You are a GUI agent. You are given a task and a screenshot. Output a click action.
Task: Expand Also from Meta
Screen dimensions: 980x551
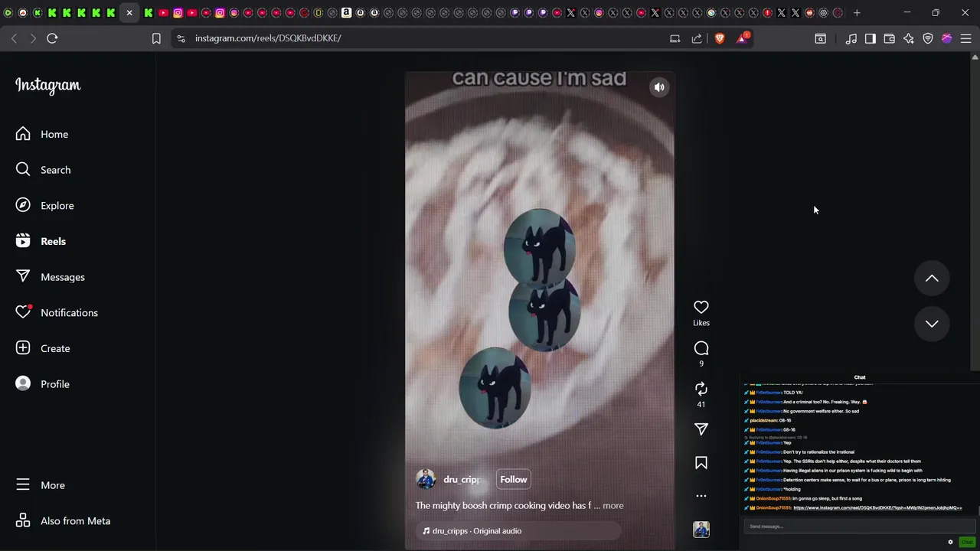click(63, 521)
